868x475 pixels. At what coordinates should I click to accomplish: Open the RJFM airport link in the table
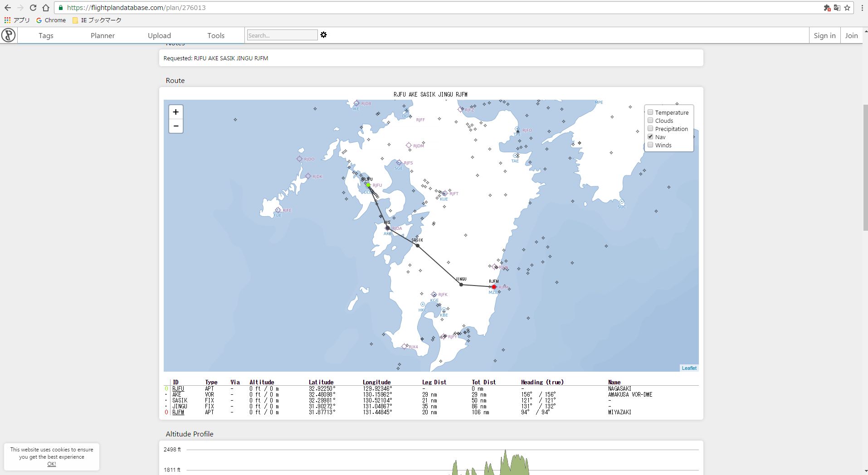pyautogui.click(x=178, y=412)
